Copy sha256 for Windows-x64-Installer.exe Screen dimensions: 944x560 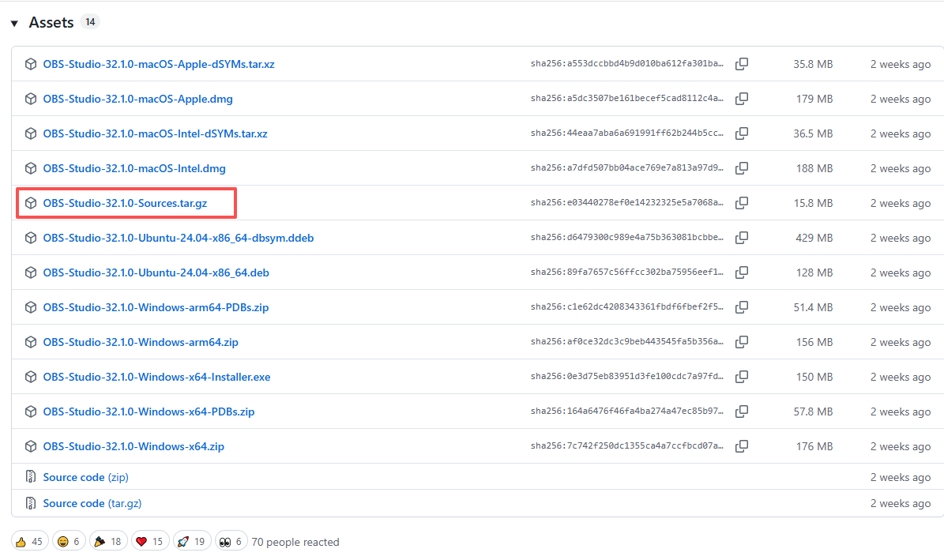pos(742,377)
